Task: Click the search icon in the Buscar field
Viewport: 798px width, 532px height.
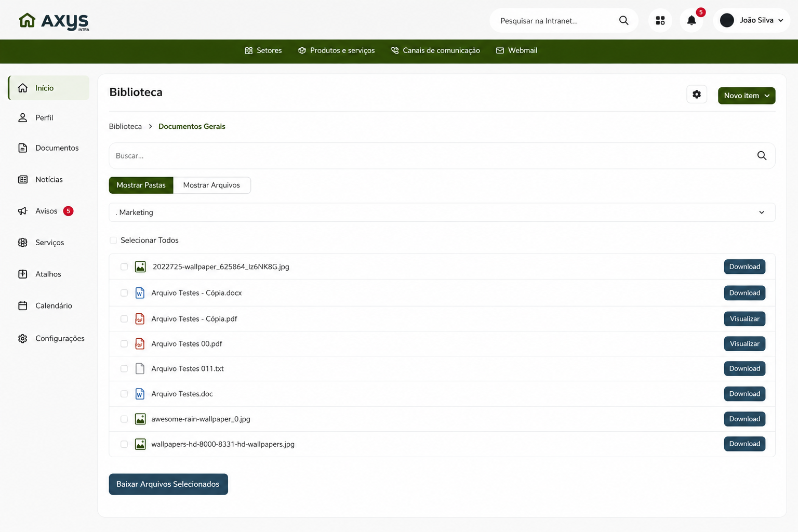Action: [762, 156]
